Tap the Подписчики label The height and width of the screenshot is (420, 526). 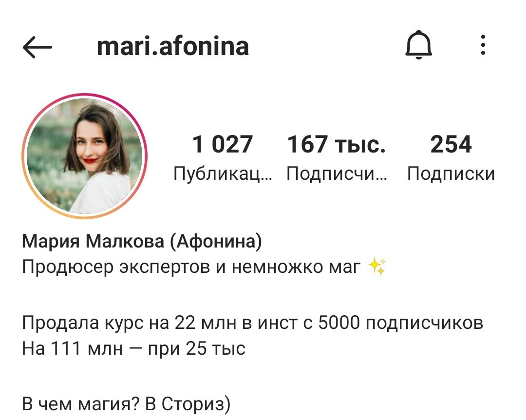point(337,174)
